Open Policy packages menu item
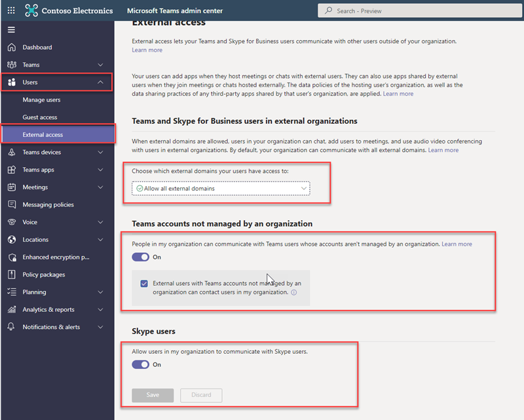Viewport: 524px width, 420px height. 58,275
